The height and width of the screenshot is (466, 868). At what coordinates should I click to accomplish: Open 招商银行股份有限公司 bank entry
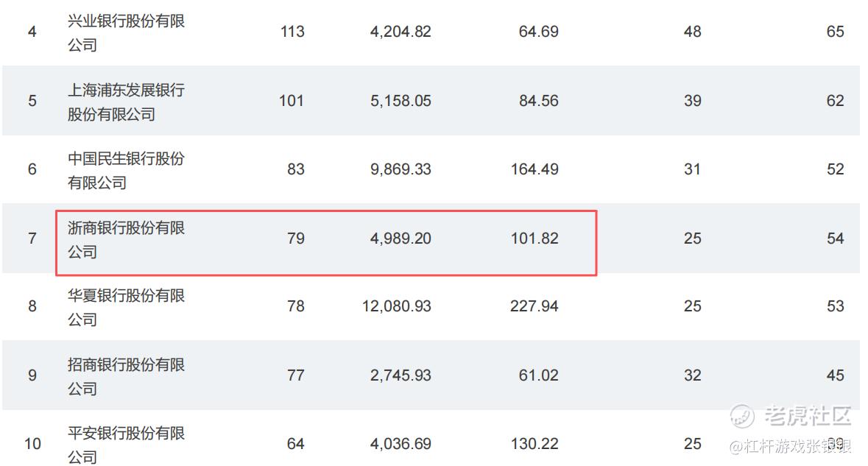[126, 376]
